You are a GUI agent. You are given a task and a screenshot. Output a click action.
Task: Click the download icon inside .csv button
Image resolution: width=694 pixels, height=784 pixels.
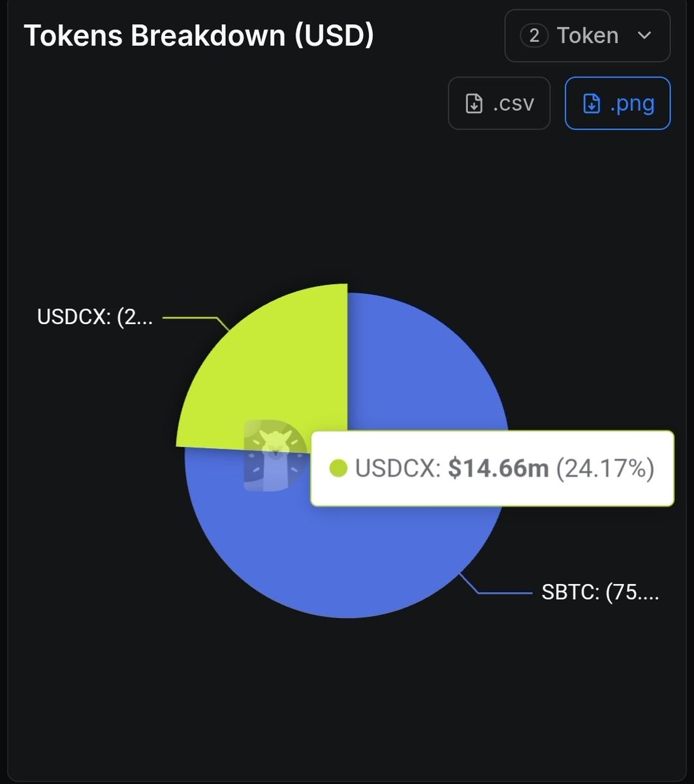click(x=474, y=104)
